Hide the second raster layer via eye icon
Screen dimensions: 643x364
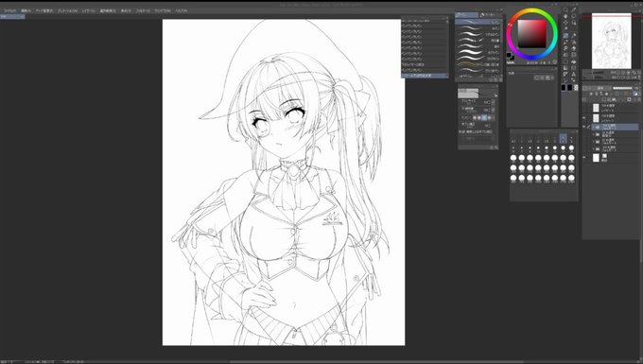[584, 117]
